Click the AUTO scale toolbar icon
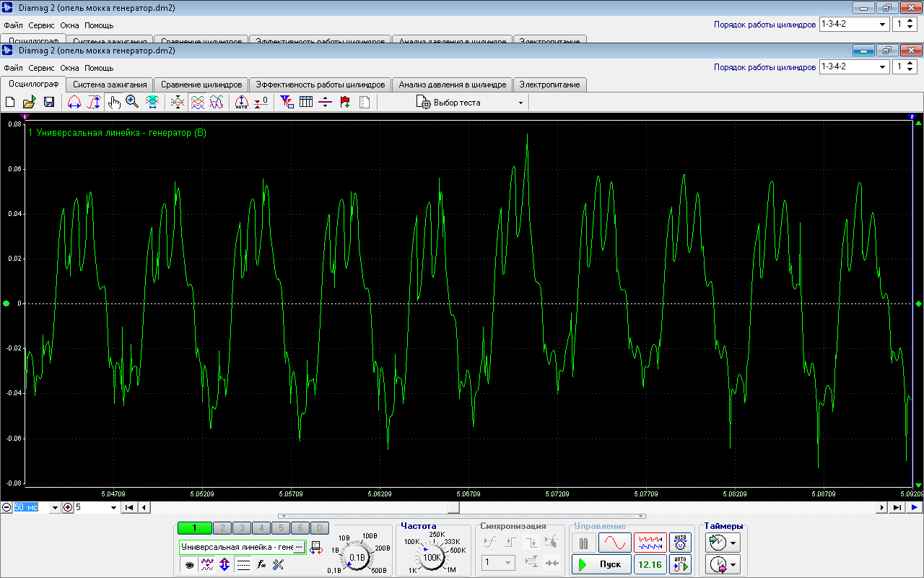This screenshot has width=924, height=578. [x=242, y=103]
